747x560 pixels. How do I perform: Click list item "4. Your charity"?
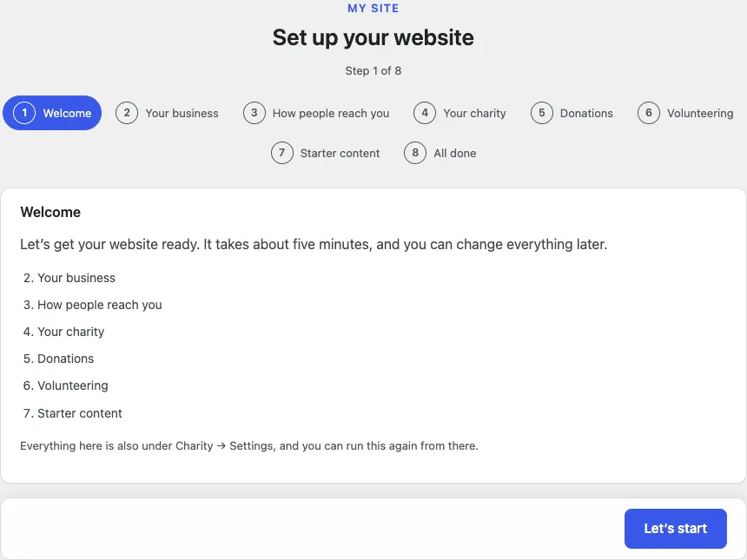[63, 332]
